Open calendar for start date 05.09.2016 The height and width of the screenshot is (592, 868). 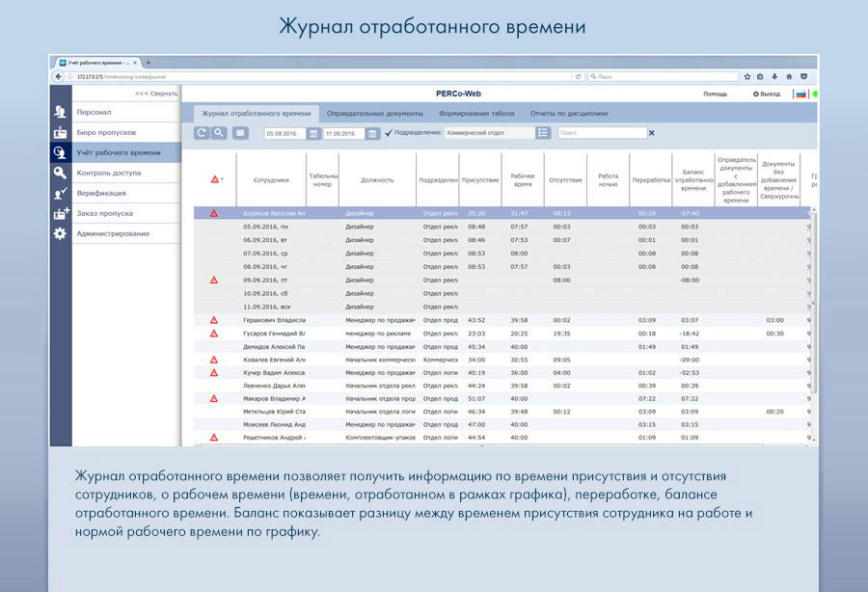[x=313, y=134]
